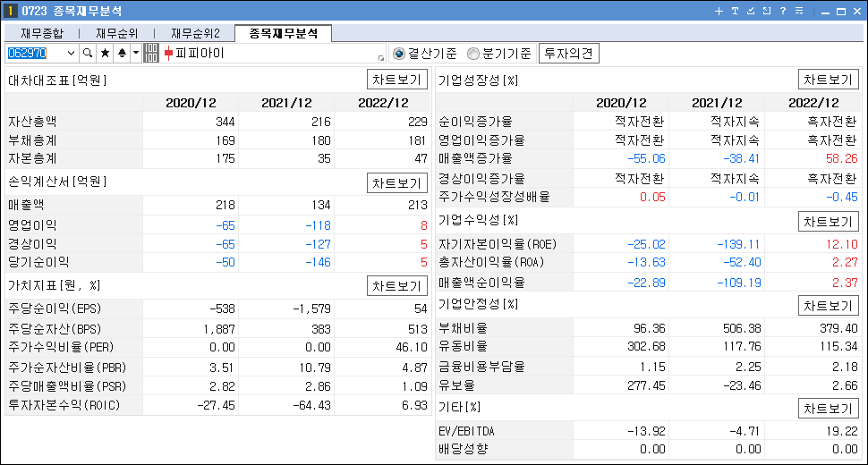
Task: Click the 투자의견 button
Action: tap(568, 53)
